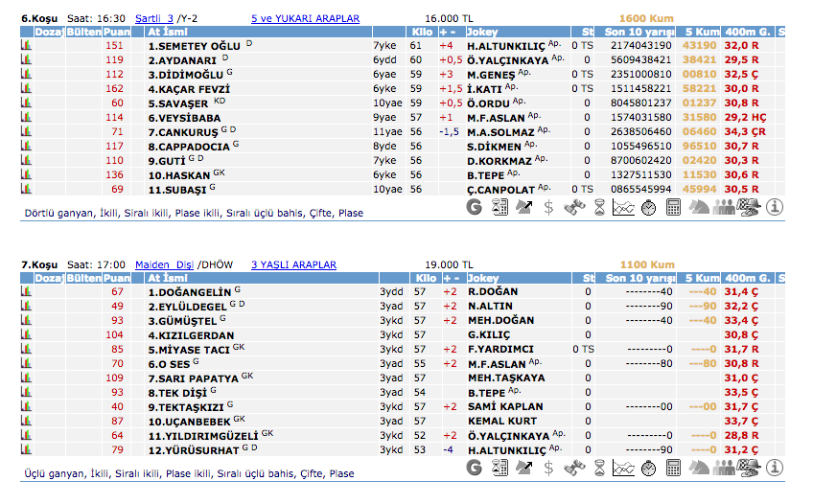Click the info icon under race 6

coord(775,207)
